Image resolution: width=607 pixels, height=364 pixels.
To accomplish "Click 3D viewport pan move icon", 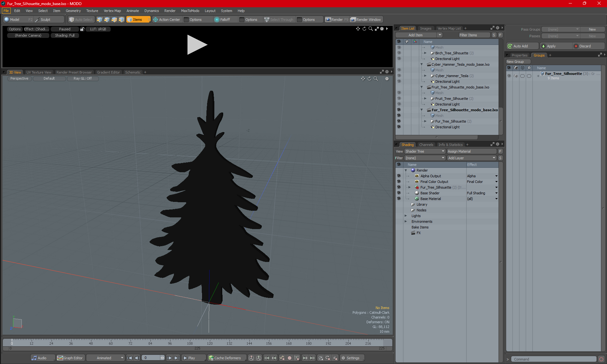I will pos(363,79).
